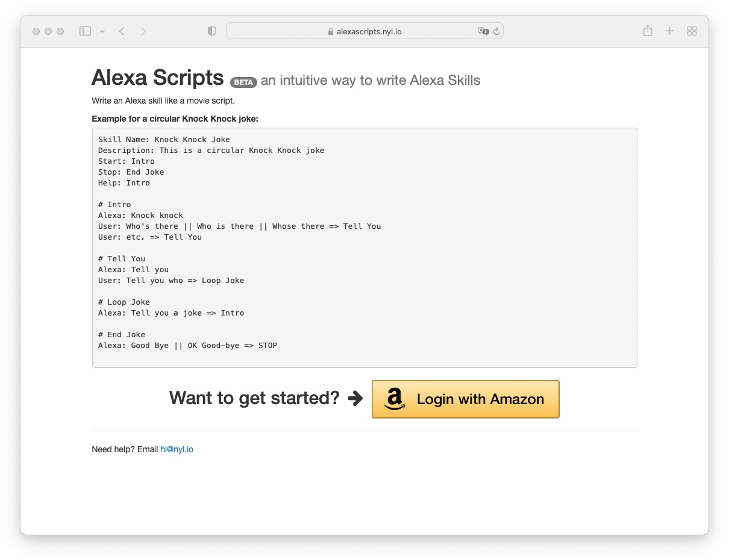Image resolution: width=729 pixels, height=560 pixels.
Task: Open a new tab with plus icon
Action: tap(669, 31)
